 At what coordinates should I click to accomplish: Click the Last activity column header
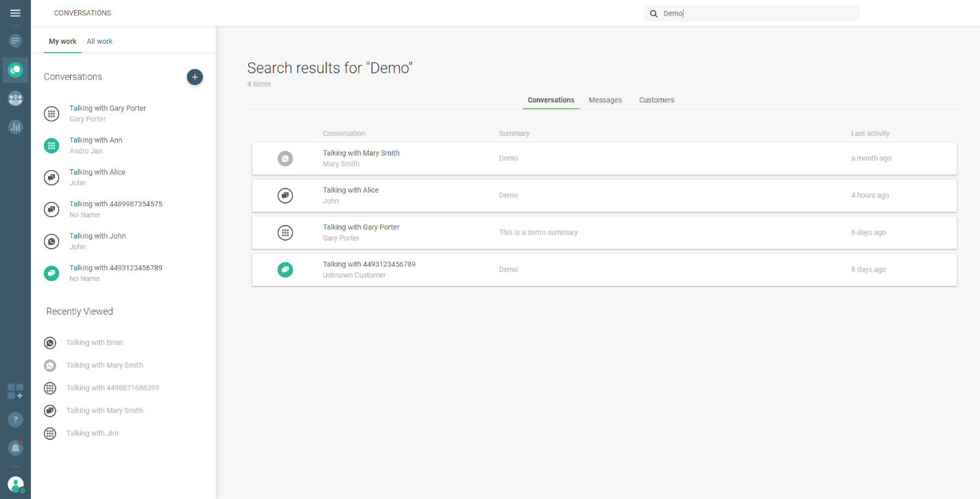tap(870, 134)
